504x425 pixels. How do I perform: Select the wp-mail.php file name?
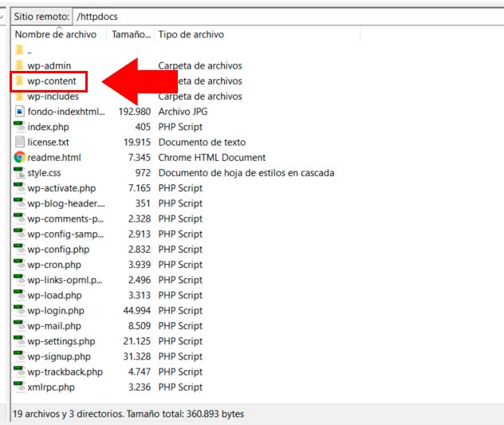click(x=54, y=326)
